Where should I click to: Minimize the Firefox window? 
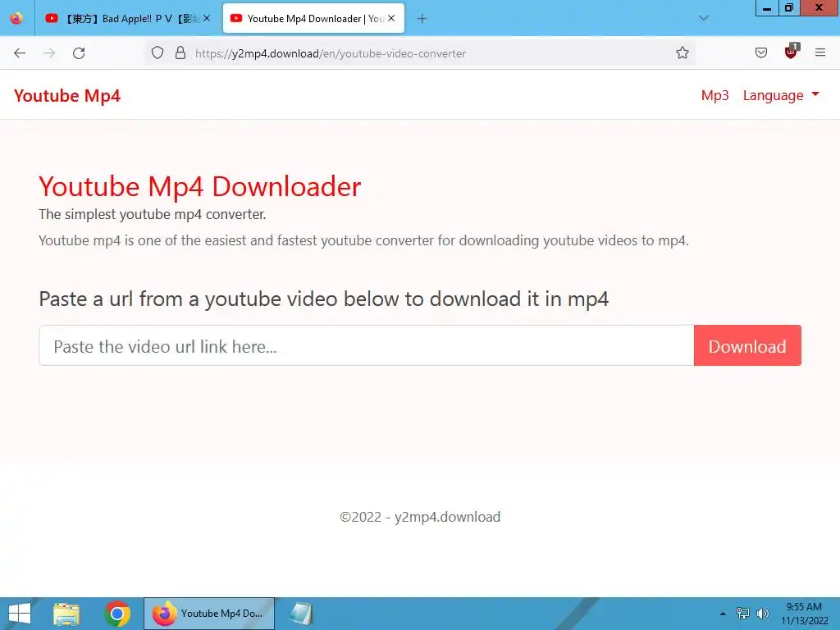(x=767, y=8)
